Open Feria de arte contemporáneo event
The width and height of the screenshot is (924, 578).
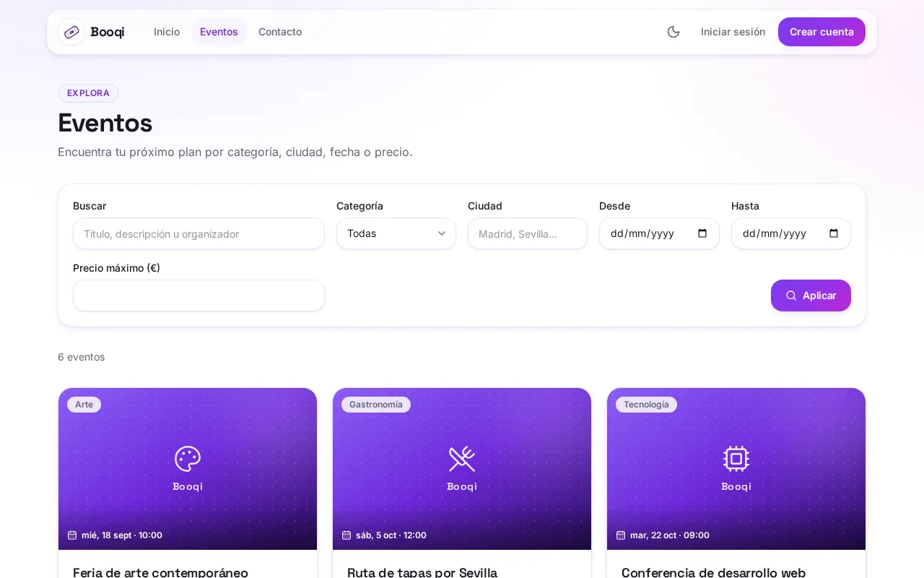coord(160,572)
